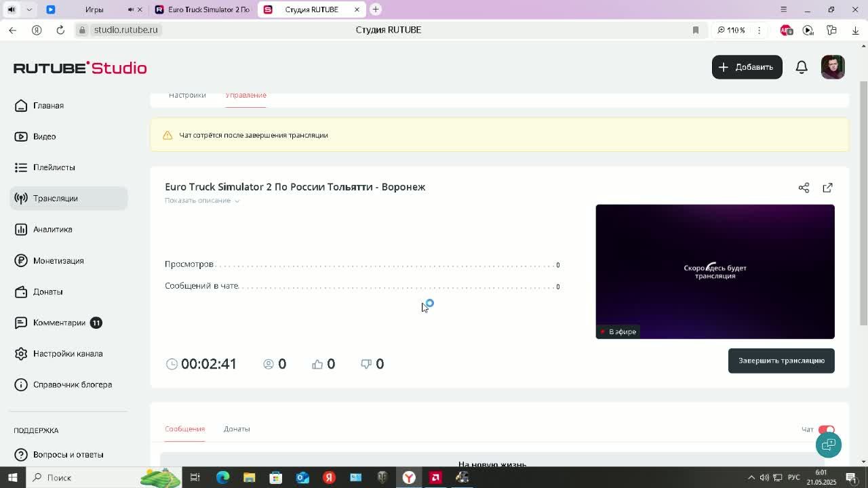The width and height of the screenshot is (868, 488).
Task: Open the 110% zoom indicator
Action: coord(731,30)
